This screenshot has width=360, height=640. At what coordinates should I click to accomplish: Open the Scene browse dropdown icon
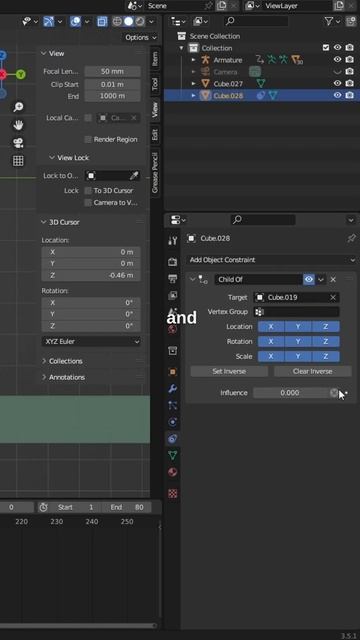click(135, 6)
